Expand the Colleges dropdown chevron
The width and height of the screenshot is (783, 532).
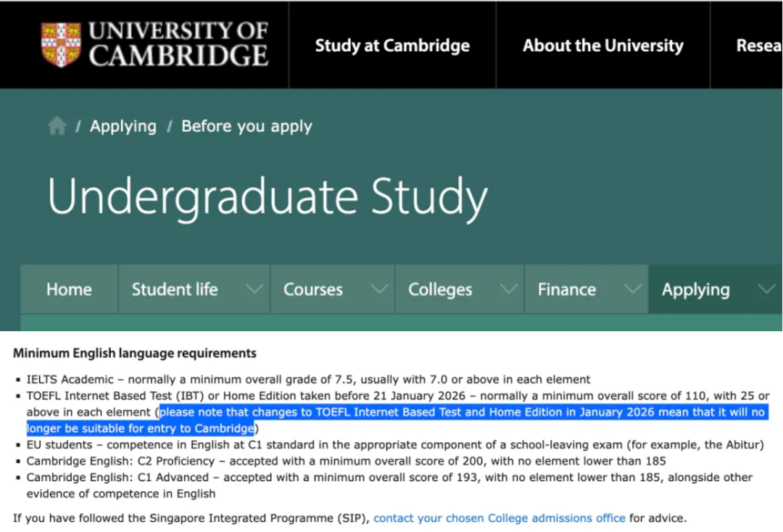pyautogui.click(x=507, y=289)
